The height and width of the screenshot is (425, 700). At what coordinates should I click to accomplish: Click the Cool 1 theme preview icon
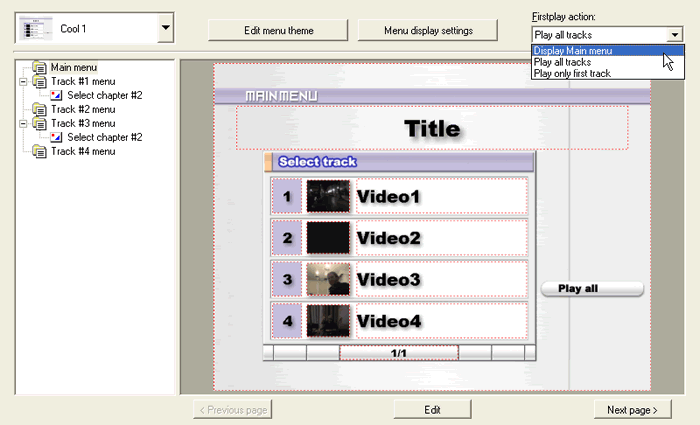[36, 29]
